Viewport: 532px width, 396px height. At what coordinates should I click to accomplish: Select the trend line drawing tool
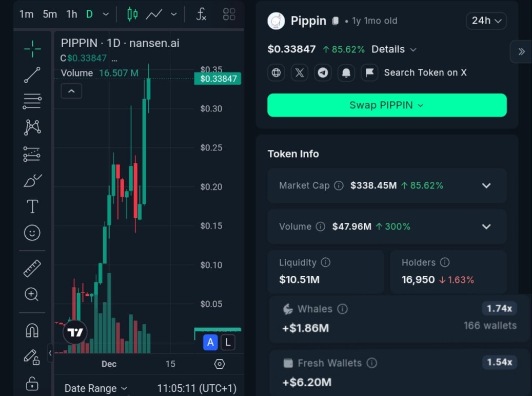(32, 75)
